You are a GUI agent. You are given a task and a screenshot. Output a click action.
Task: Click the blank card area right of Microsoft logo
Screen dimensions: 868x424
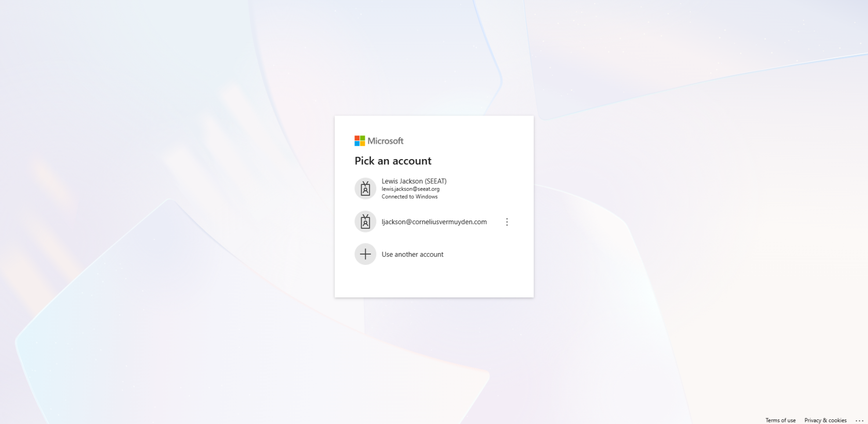click(x=465, y=140)
